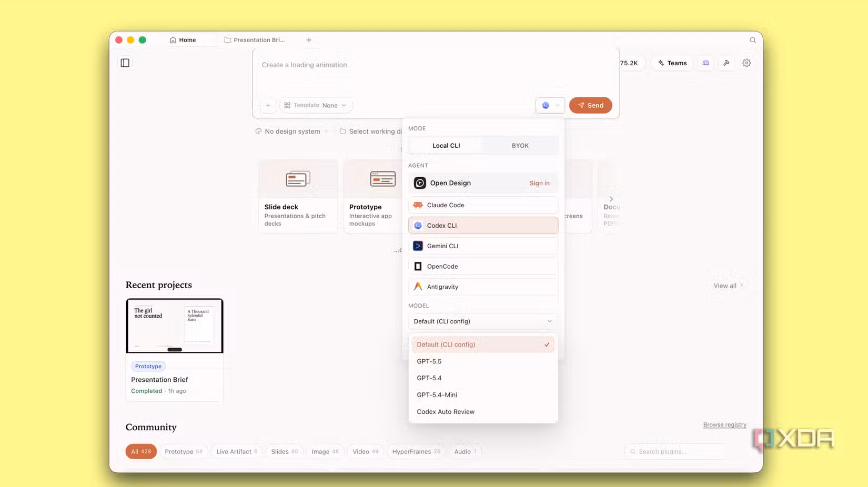This screenshot has width=868, height=487.
Task: Click the pin icon button in the top toolbar
Action: coord(726,63)
